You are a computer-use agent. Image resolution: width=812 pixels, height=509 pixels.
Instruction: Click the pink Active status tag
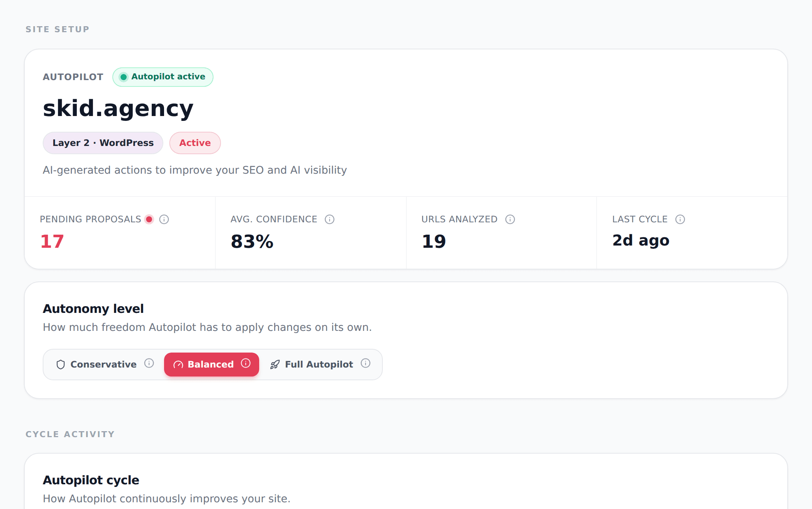[x=195, y=143]
